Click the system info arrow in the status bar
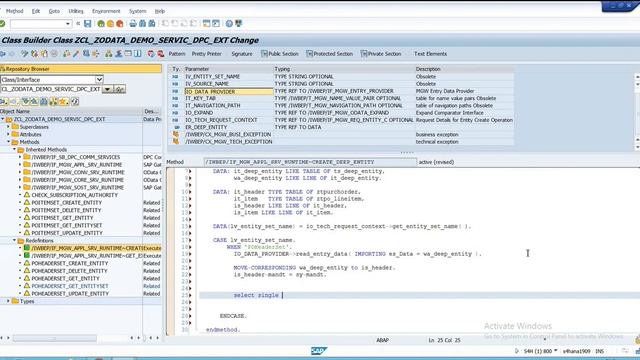Image resolution: width=640 pixels, height=360 pixels. click(517, 351)
